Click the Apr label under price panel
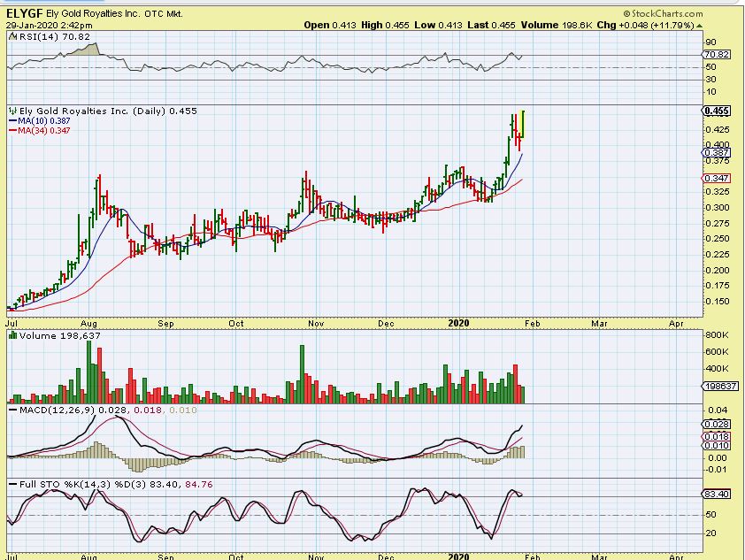The width and height of the screenshot is (745, 560). 676,324
